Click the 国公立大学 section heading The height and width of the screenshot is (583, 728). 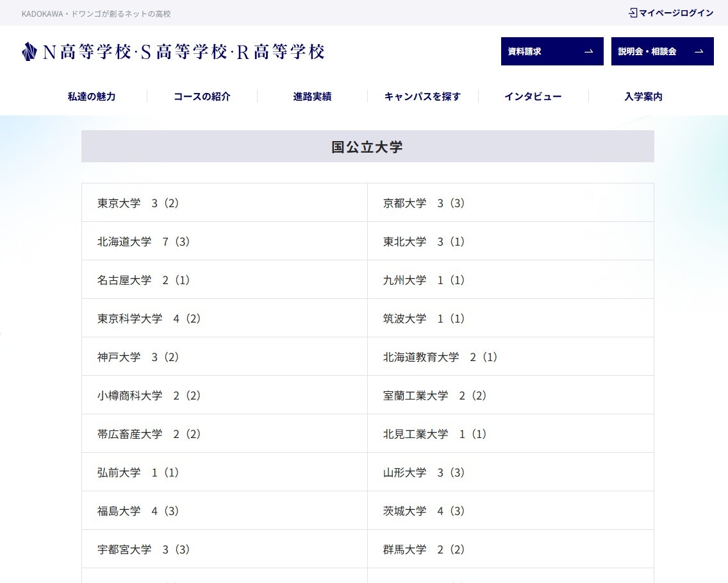(368, 146)
